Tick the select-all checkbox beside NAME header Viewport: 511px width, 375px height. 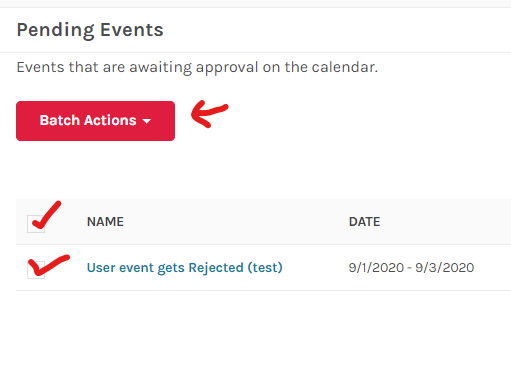point(36,224)
